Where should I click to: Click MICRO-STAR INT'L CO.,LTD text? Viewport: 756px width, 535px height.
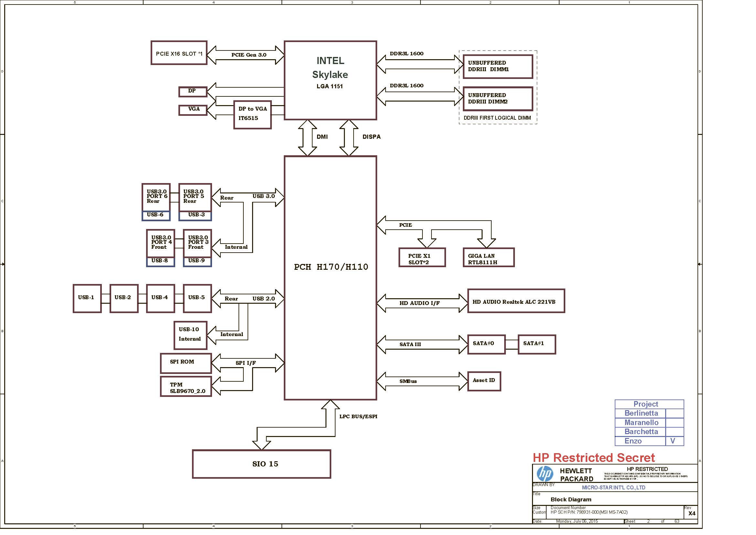pos(613,487)
